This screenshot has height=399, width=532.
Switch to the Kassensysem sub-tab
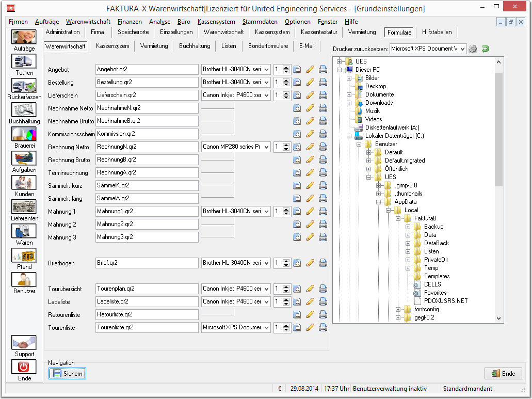(x=112, y=46)
